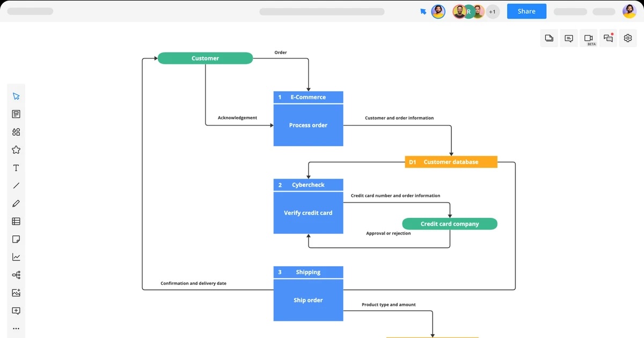The height and width of the screenshot is (338, 644).
Task: Add a sticky note
Action: (x=16, y=239)
